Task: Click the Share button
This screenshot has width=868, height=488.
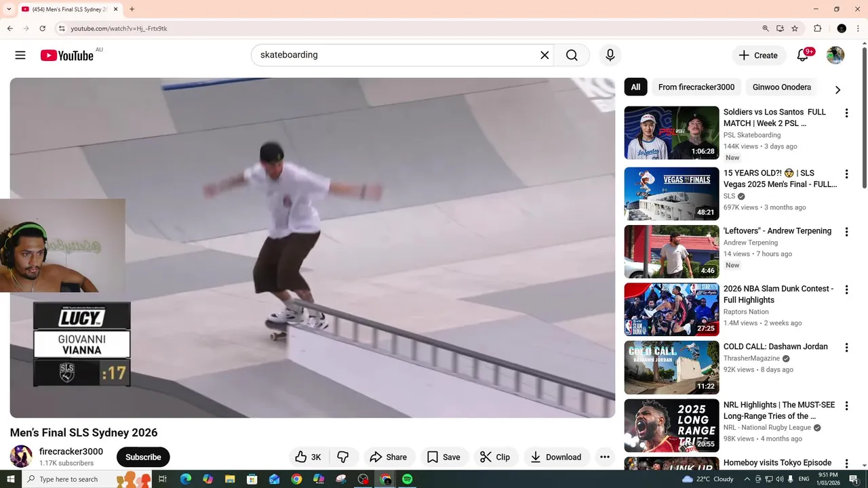Action: point(389,457)
